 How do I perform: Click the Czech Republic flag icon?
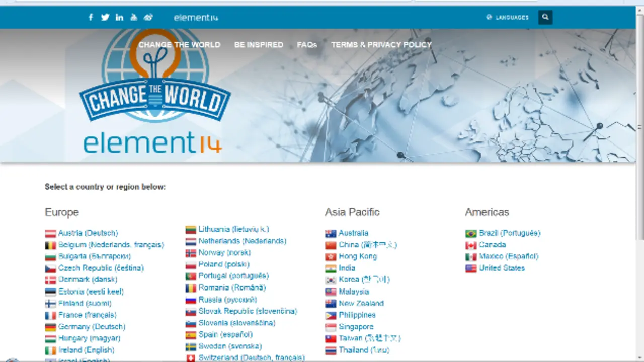pyautogui.click(x=50, y=268)
